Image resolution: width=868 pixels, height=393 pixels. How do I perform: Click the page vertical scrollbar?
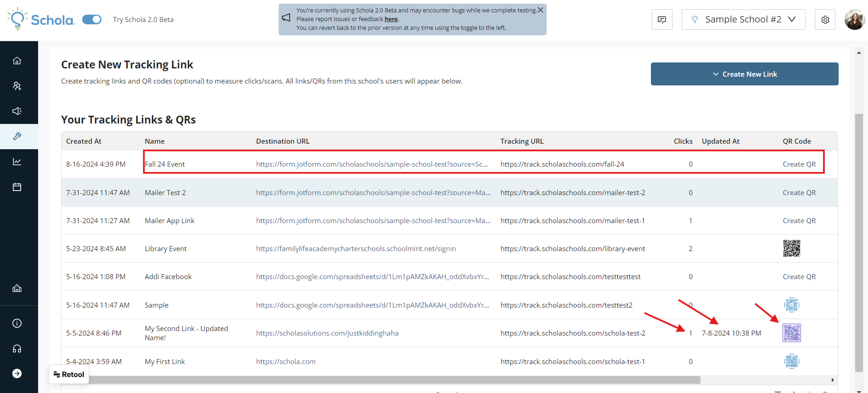coord(859,242)
